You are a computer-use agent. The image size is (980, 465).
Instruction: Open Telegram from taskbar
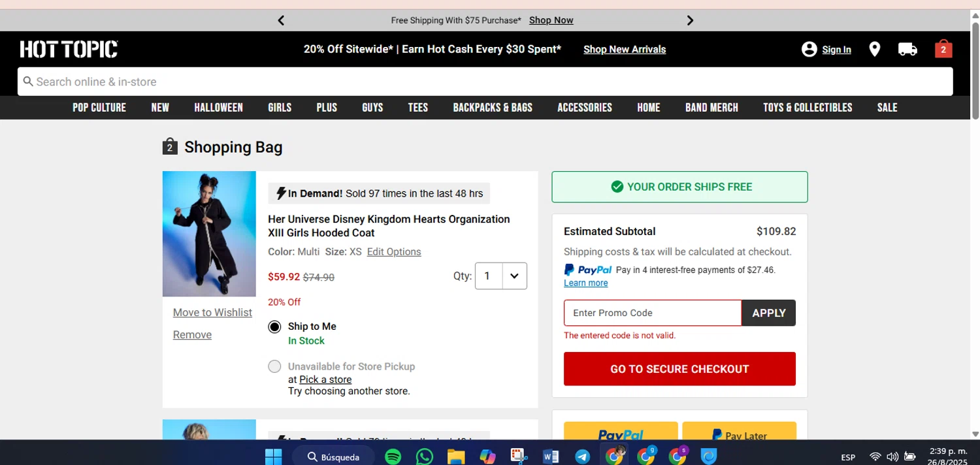point(582,457)
